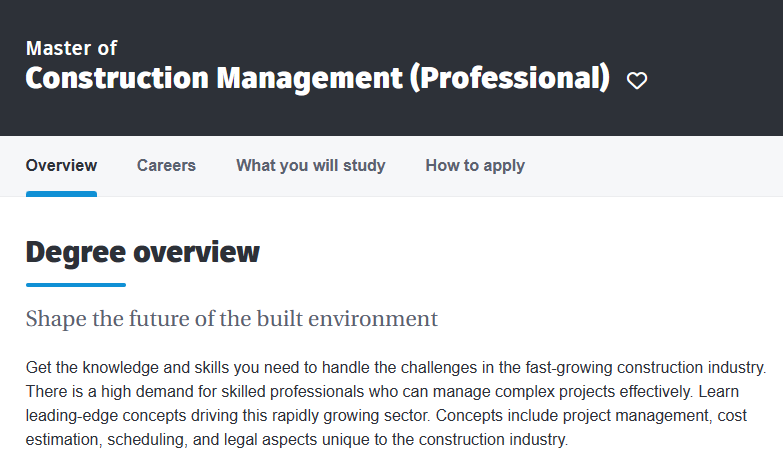Click 'Shape the future of the built environment' subtitle
This screenshot has width=783, height=458.
pyautogui.click(x=232, y=319)
